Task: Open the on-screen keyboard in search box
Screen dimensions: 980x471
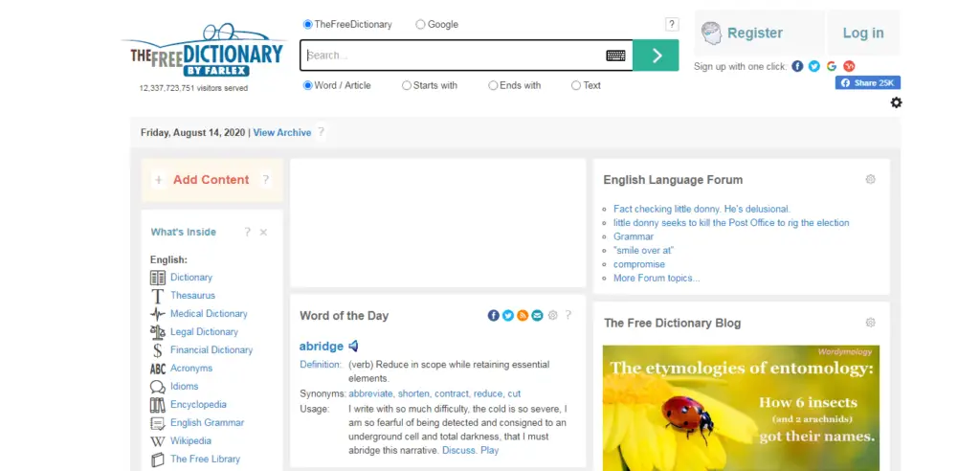Action: click(x=615, y=56)
